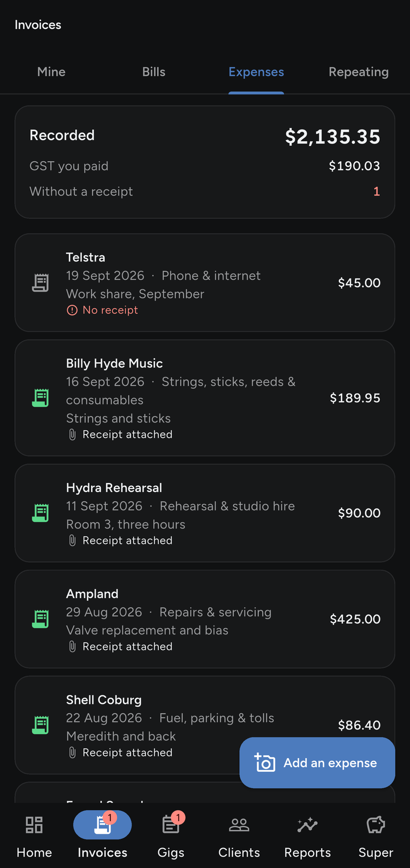Select the Expenses tab
The height and width of the screenshot is (868, 410).
coord(256,72)
